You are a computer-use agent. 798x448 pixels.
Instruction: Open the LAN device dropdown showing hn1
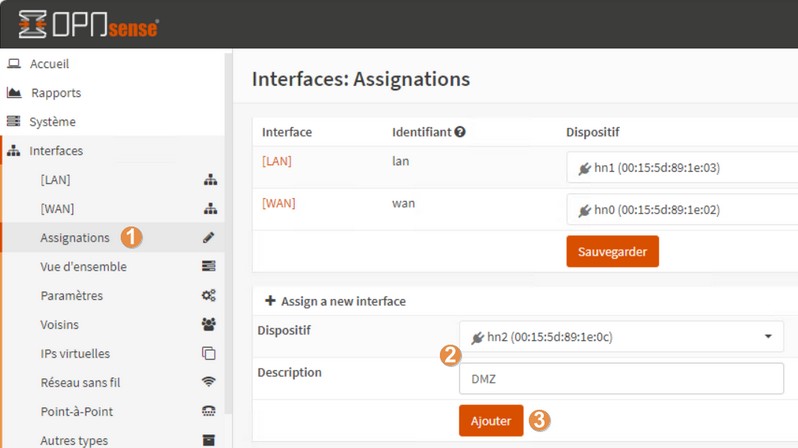[x=682, y=168]
